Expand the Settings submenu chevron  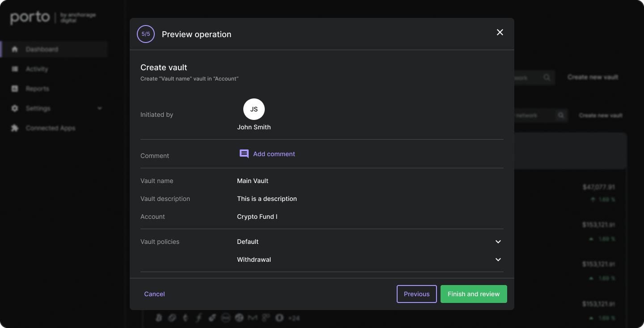tap(100, 108)
